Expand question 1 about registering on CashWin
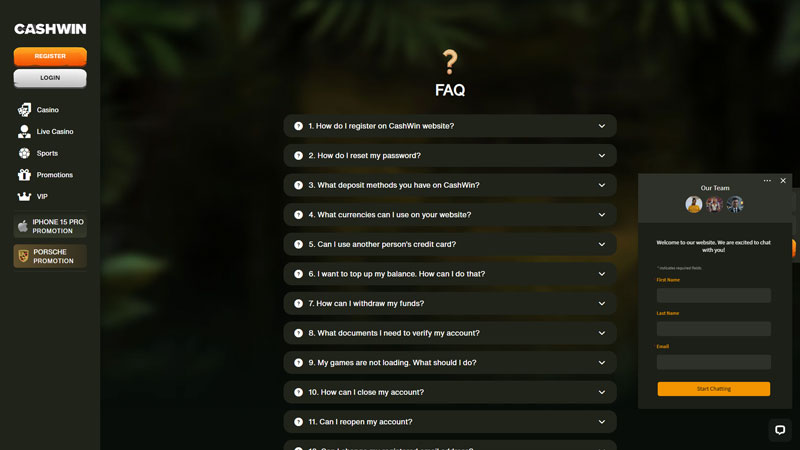The image size is (800, 450). [450, 126]
